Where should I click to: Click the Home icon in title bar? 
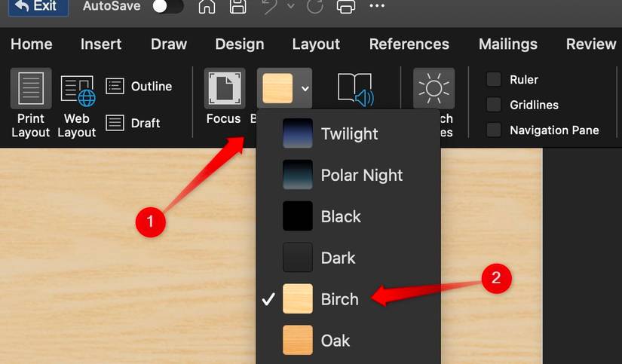207,8
